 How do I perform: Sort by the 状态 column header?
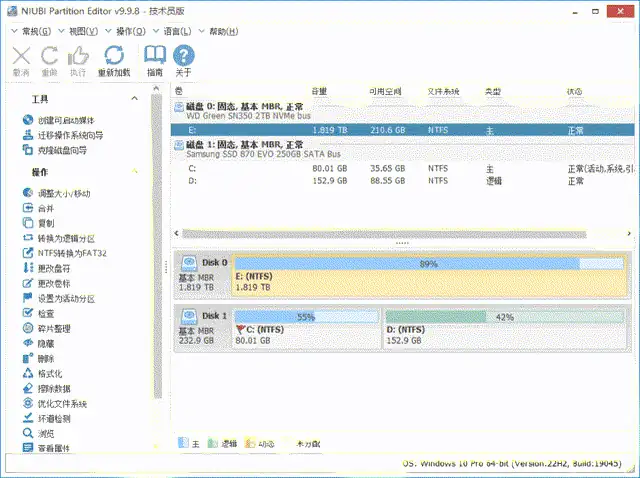574,91
